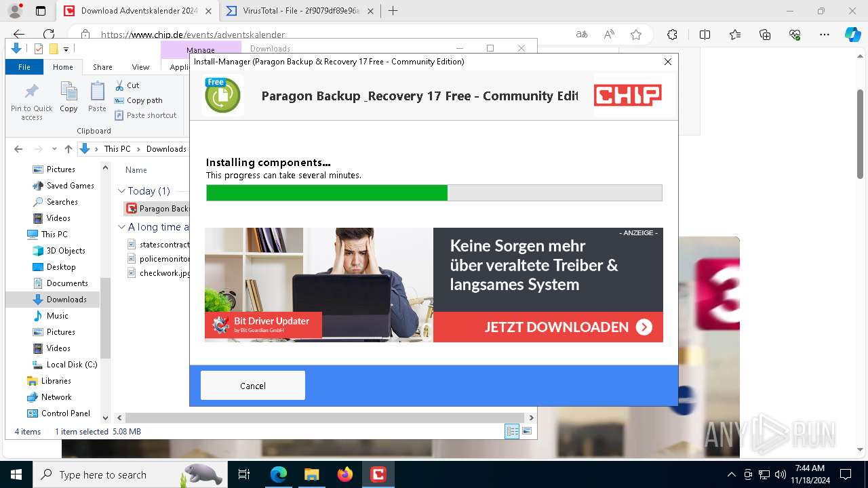Go back in Edge browser
868x488 pixels.
coord(19,35)
